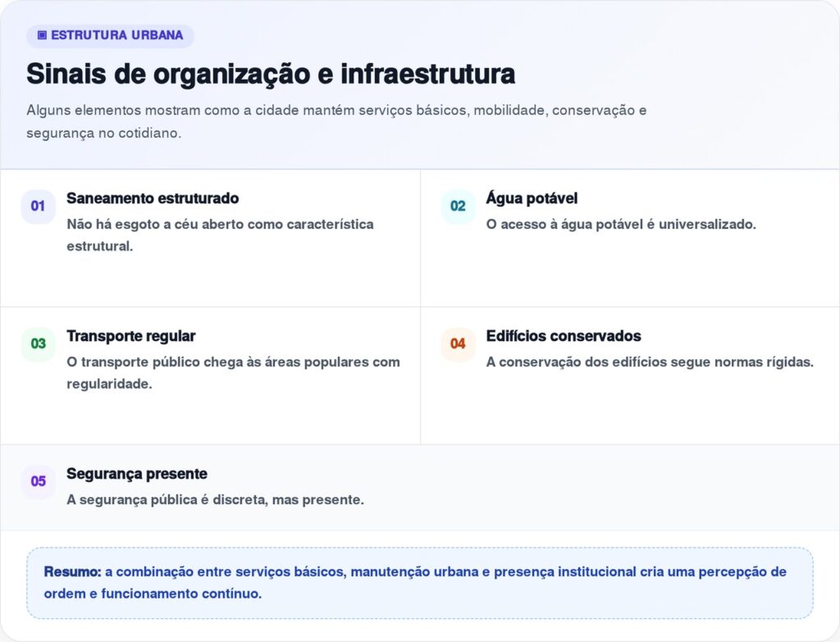The width and height of the screenshot is (840, 642).
Task: Click the 01 number badge
Action: [x=38, y=207]
